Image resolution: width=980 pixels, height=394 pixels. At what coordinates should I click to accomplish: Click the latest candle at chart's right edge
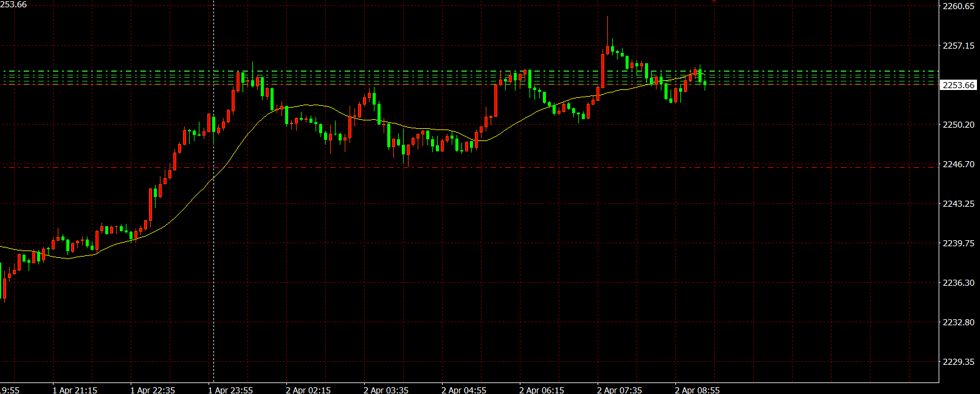[x=705, y=83]
